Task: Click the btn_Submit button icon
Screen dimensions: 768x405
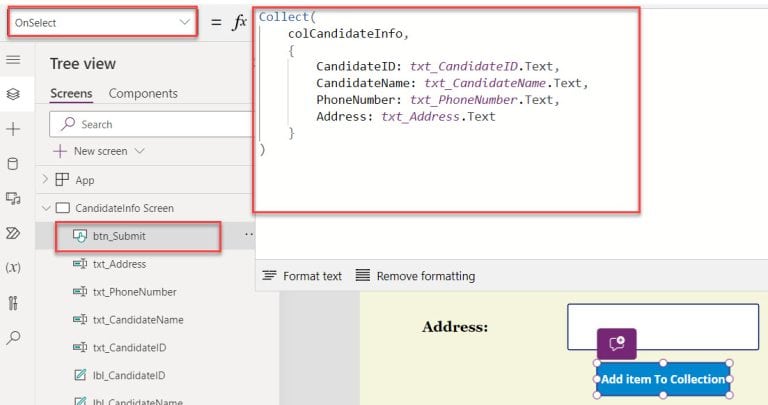Action: pos(80,236)
